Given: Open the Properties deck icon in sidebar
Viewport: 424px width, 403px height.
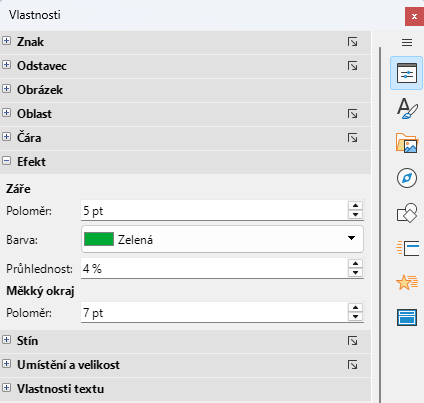Looking at the screenshot, I should [406, 73].
